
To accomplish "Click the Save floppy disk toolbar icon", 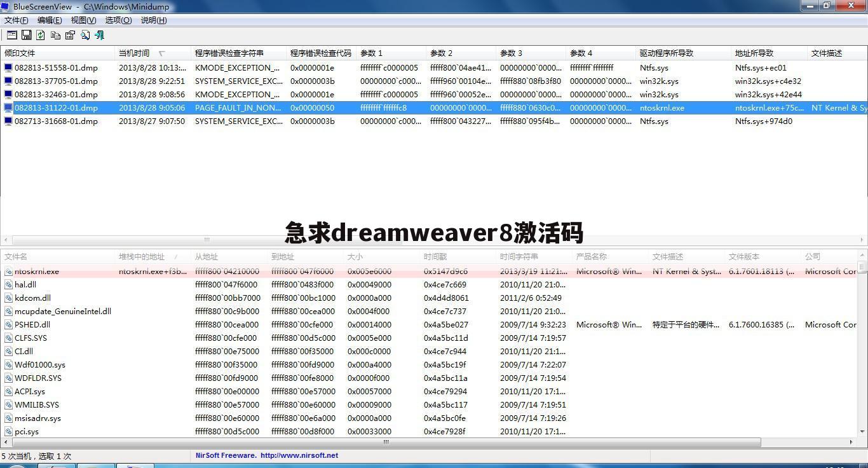I will [27, 35].
